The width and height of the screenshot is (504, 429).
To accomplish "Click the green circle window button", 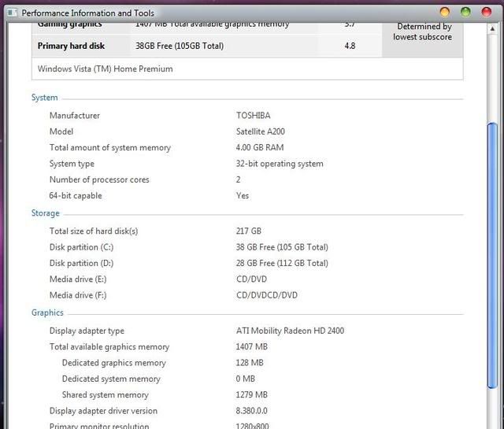I will coord(465,12).
